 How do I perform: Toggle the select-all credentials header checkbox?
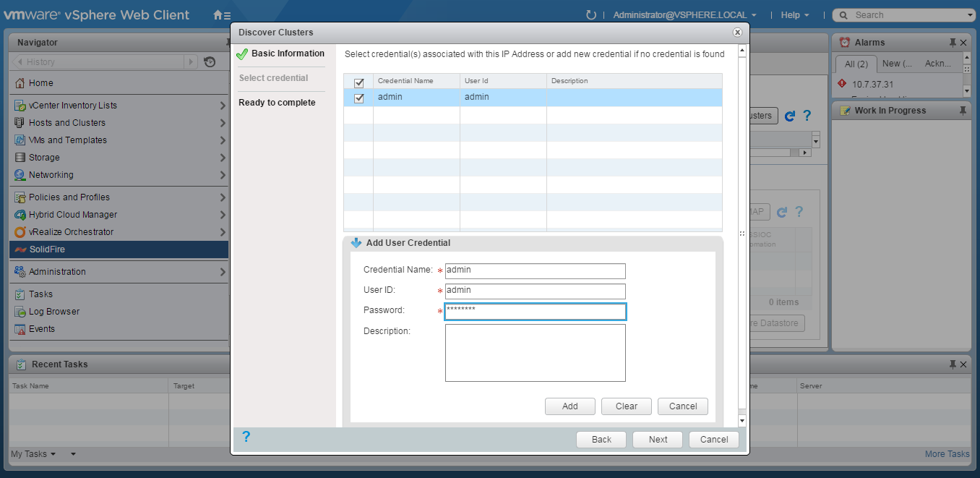click(x=359, y=82)
